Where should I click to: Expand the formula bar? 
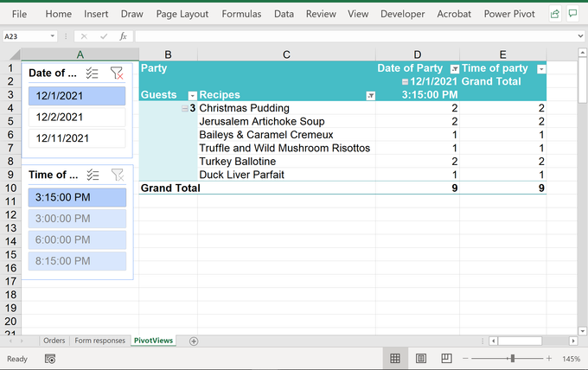point(580,36)
